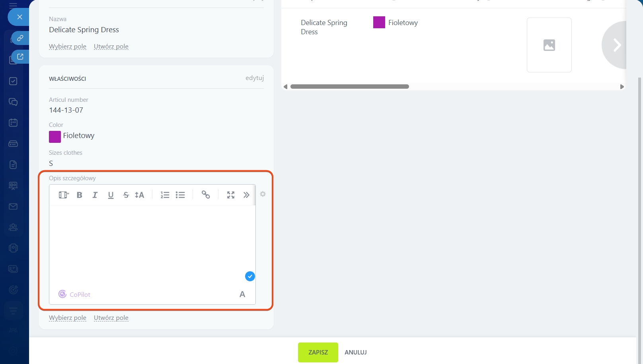Open product in new window icon
This screenshot has height=364, width=643.
(x=20, y=56)
